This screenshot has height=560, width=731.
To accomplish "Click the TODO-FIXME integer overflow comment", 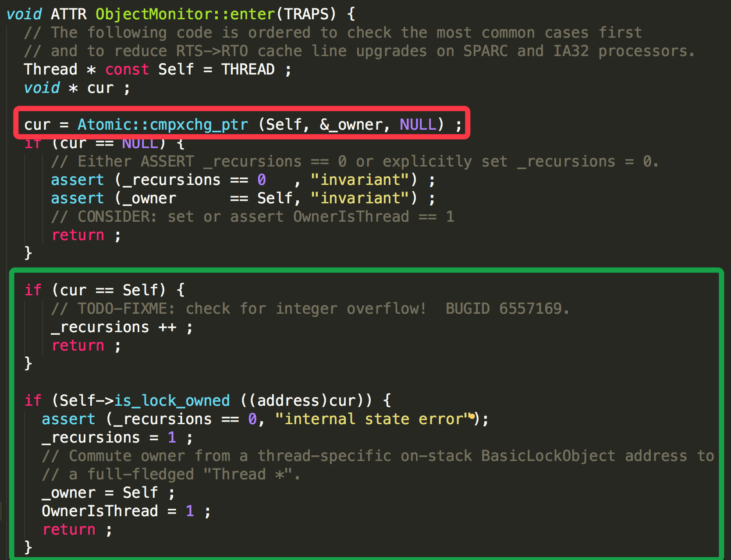I will (x=310, y=308).
